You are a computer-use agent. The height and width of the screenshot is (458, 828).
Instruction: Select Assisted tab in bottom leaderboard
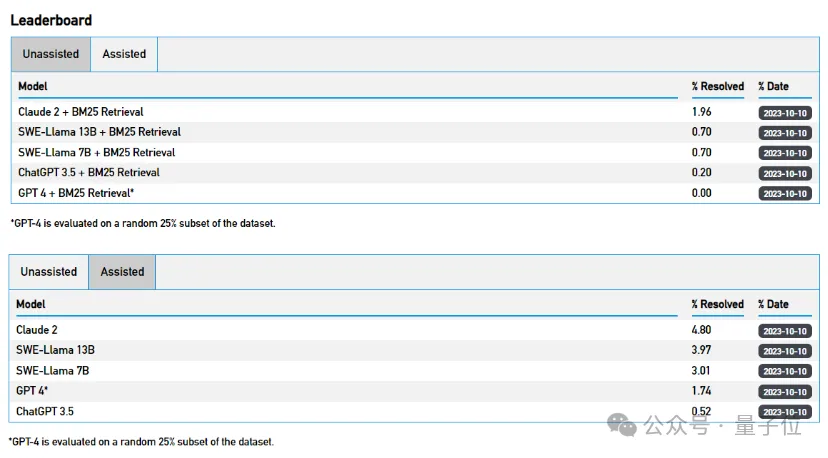point(122,272)
